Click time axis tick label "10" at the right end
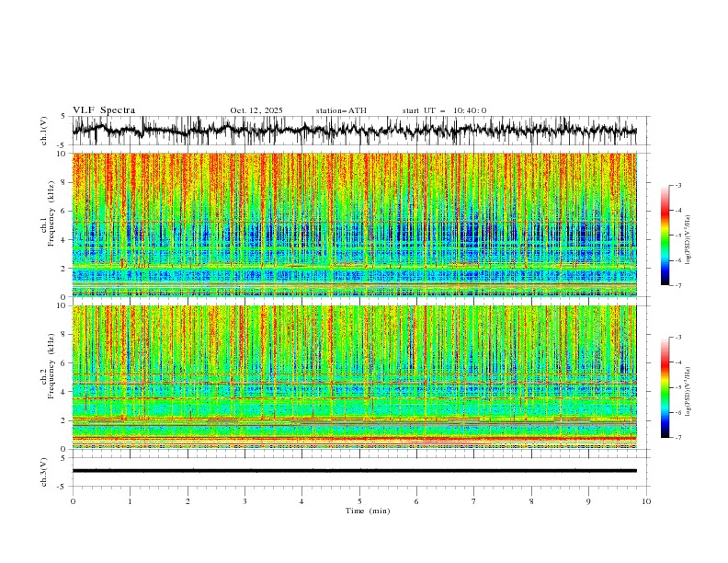This screenshot has width=728, height=563. [x=646, y=501]
